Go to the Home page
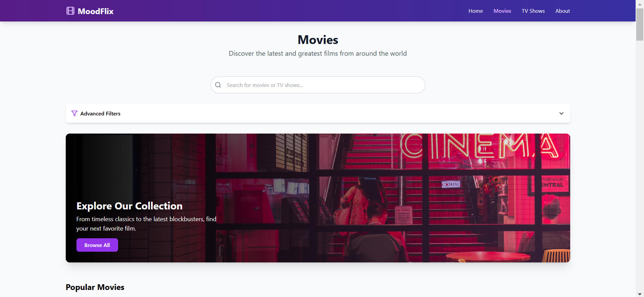The height and width of the screenshot is (297, 644). [x=476, y=11]
